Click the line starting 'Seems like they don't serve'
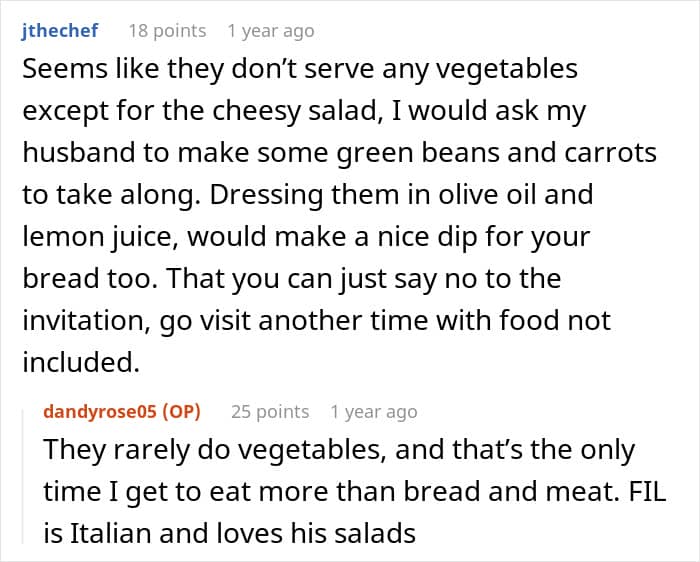This screenshot has height=562, width=700. (x=299, y=69)
